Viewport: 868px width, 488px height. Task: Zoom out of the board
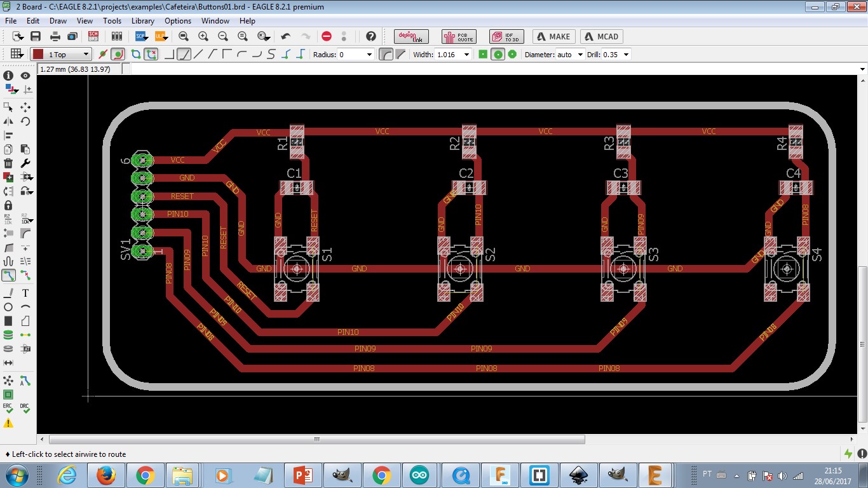(223, 37)
